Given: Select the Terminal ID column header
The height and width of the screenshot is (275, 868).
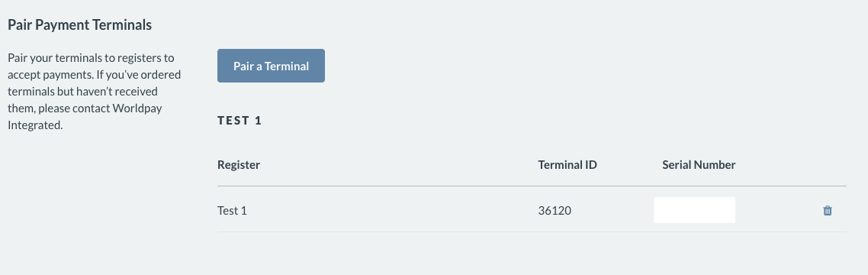Looking at the screenshot, I should point(567,165).
